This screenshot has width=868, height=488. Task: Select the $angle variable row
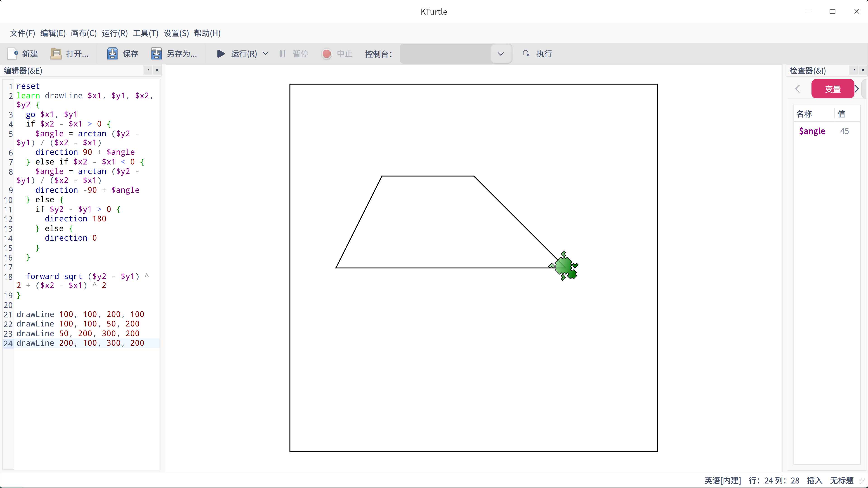(827, 131)
